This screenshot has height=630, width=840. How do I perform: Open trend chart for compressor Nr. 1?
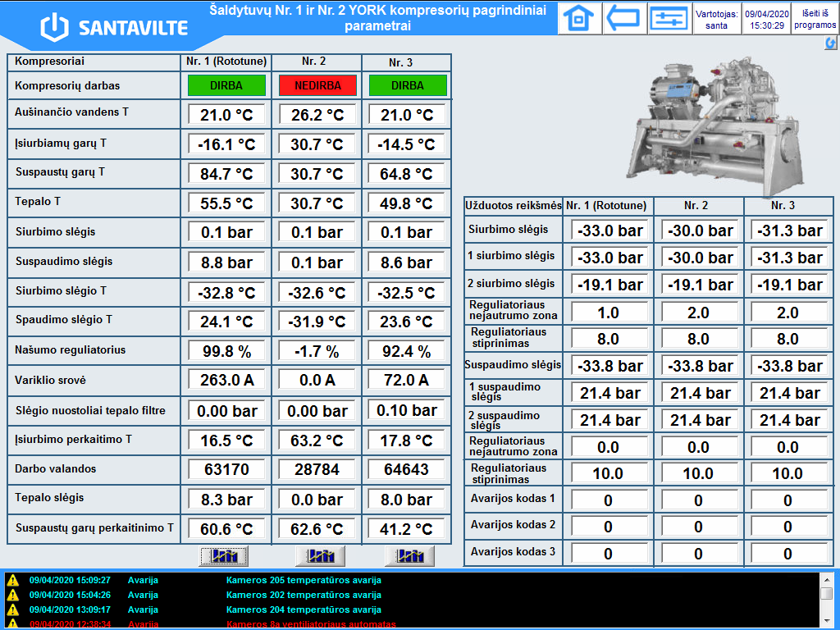pyautogui.click(x=224, y=556)
